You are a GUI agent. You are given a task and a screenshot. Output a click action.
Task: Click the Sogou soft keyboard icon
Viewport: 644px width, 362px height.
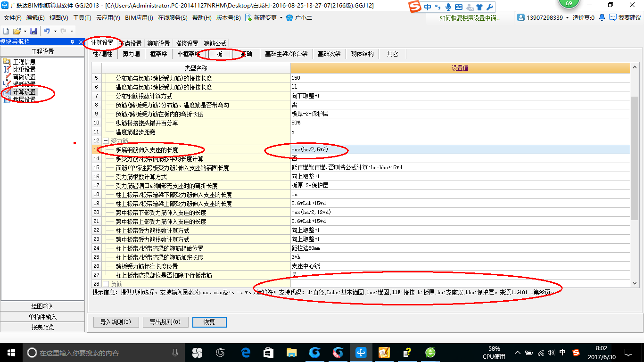(459, 7)
